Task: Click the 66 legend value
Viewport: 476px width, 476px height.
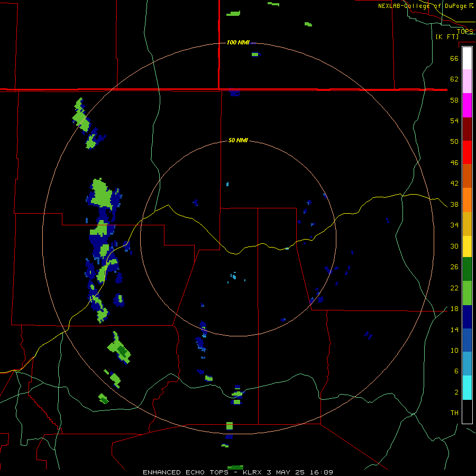Action: pos(454,58)
